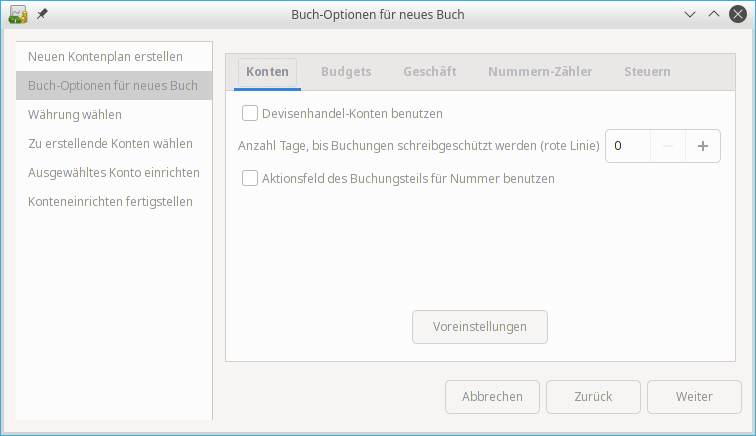Increase read-only days with plus button
This screenshot has width=756, height=436.
click(702, 146)
